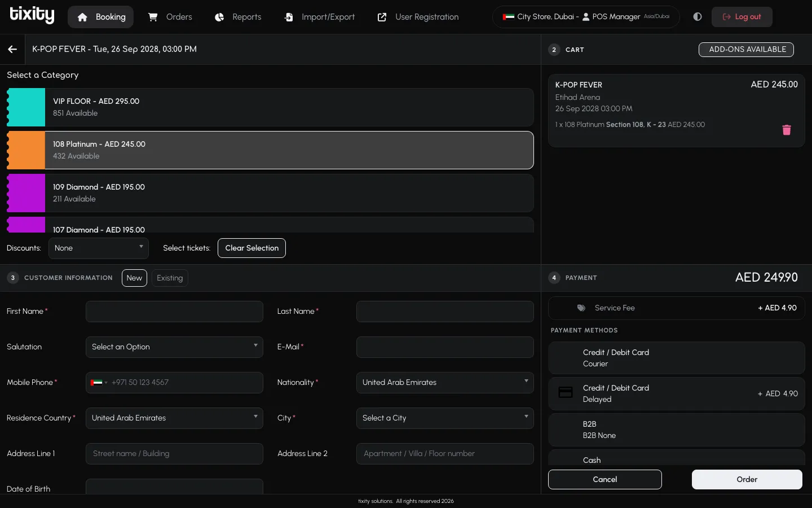This screenshot has width=812, height=508.
Task: Click the Clear Selection button
Action: 252,248
